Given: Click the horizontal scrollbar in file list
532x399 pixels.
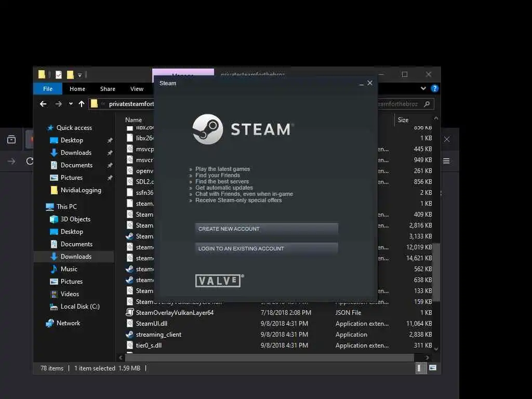Looking at the screenshot, I should tap(270, 357).
